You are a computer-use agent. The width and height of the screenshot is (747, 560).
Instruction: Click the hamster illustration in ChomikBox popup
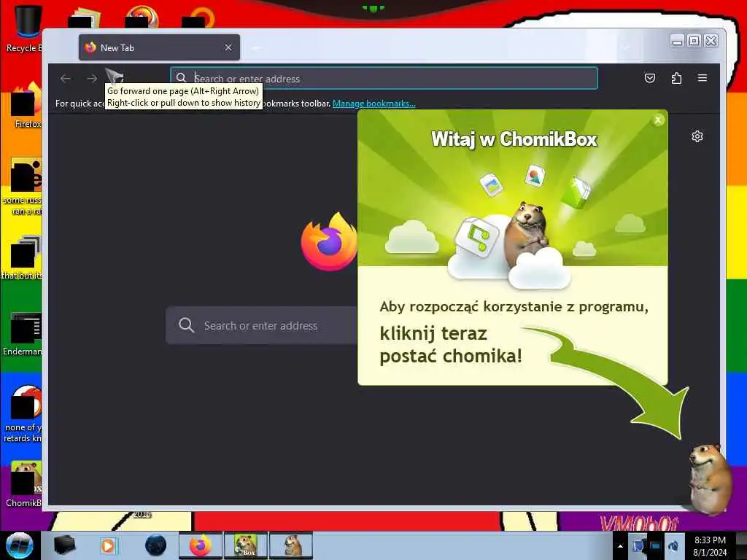pos(527,234)
